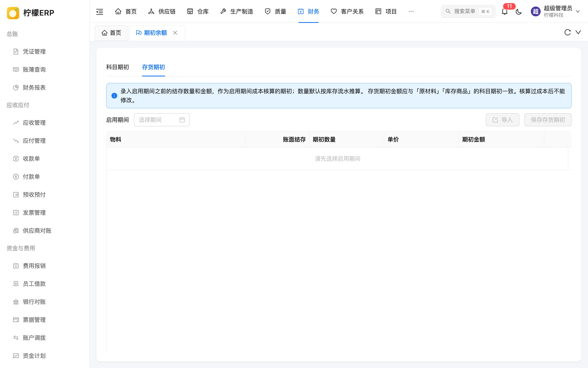Open 费用报销 sidebar item
This screenshot has height=368, width=588.
pos(45,266)
